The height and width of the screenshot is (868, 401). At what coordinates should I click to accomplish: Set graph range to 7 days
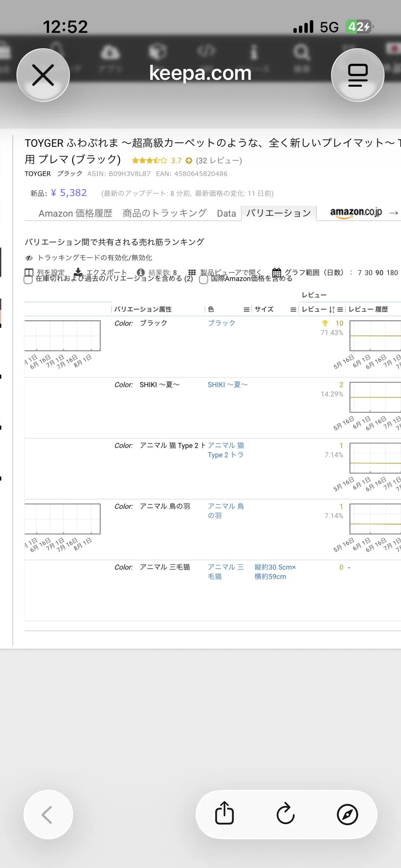coord(359,273)
